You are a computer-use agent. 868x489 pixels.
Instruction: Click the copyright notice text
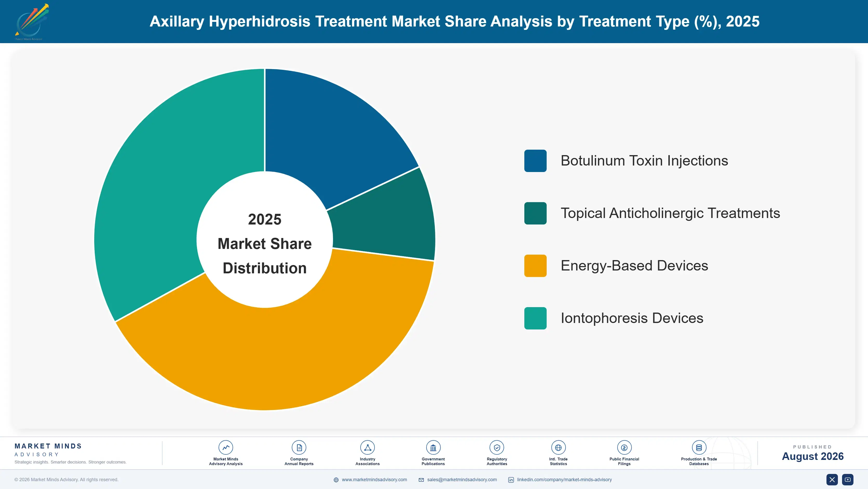point(66,480)
